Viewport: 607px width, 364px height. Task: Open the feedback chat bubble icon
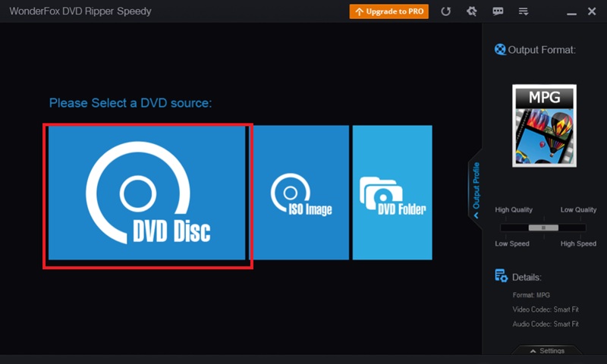[x=498, y=11]
